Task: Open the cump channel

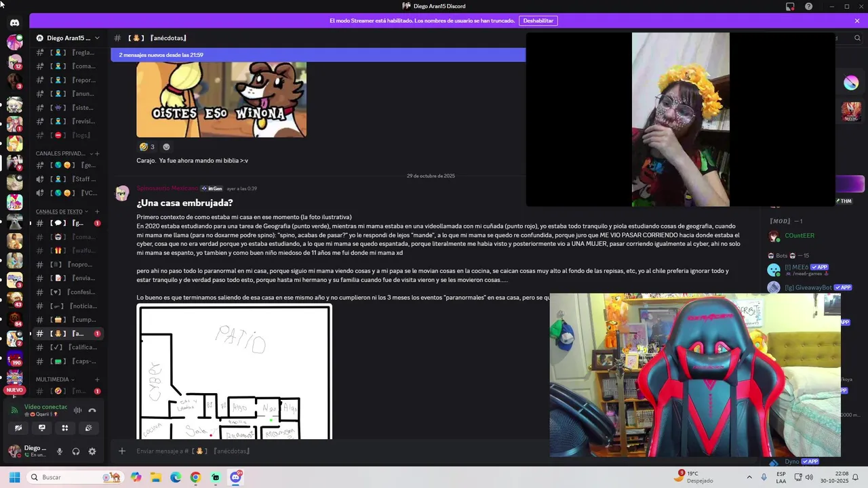Action: [x=68, y=320]
